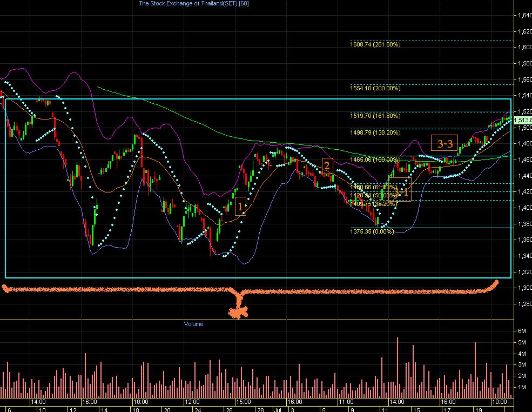
Task: Select the 1,560 price axis label
Action: [524, 79]
